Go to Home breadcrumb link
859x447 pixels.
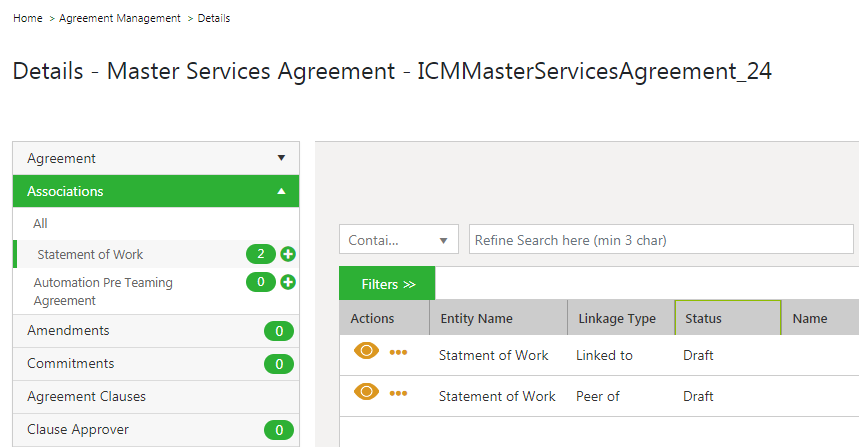click(27, 18)
